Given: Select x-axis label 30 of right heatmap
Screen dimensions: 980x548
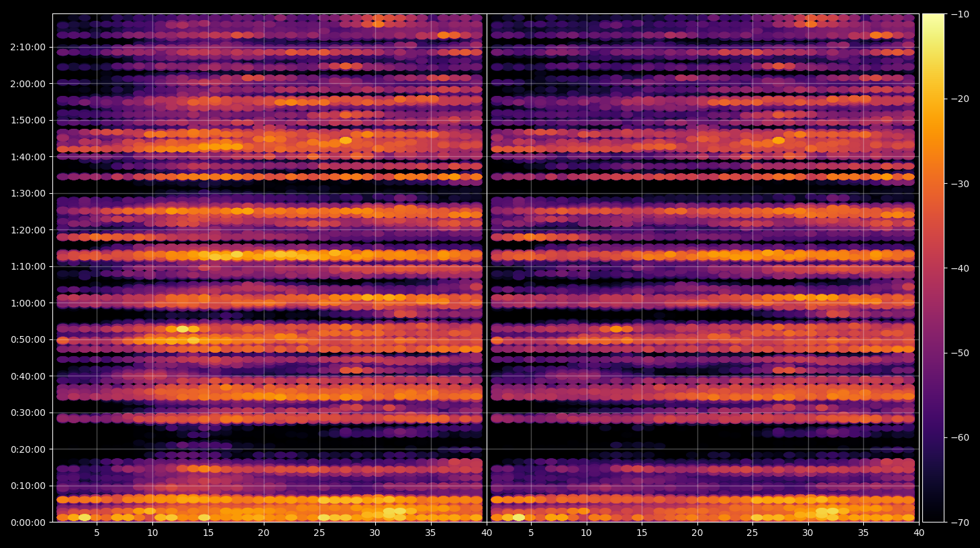Looking at the screenshot, I should point(808,533).
